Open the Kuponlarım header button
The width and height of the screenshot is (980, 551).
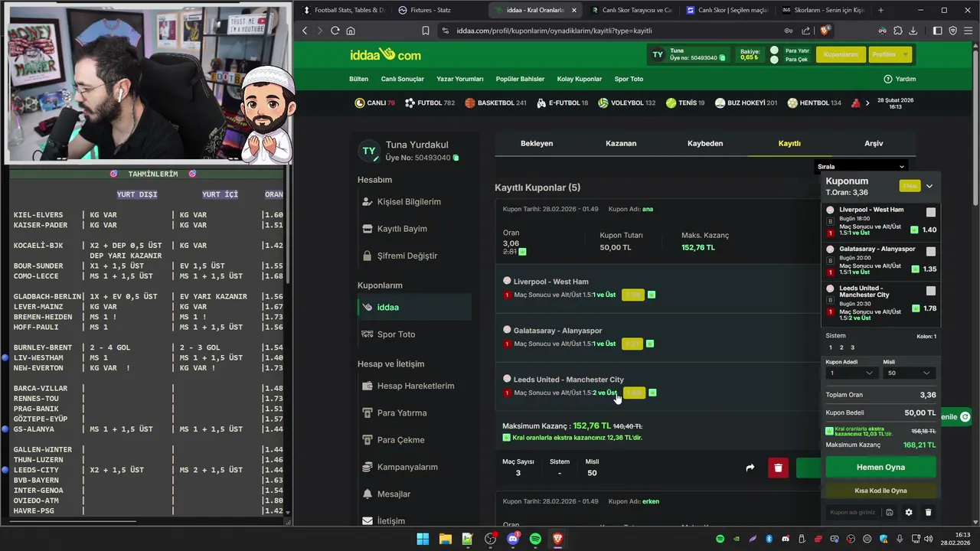point(841,54)
